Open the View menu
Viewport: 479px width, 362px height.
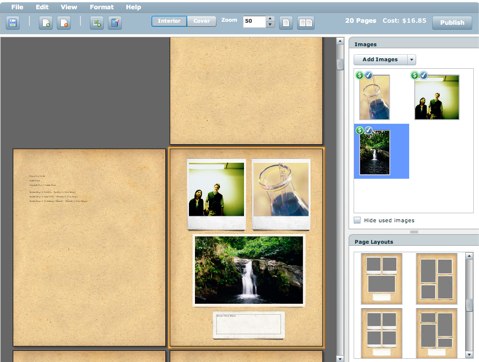(69, 7)
